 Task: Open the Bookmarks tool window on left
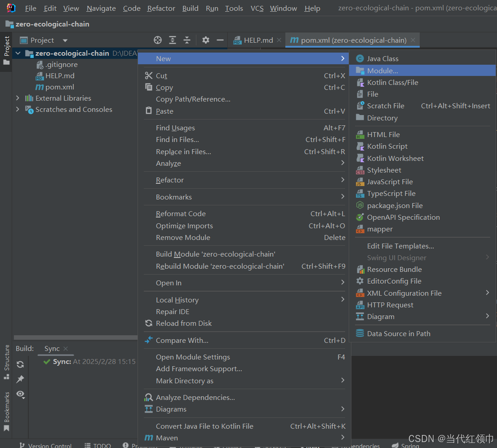tap(6, 411)
